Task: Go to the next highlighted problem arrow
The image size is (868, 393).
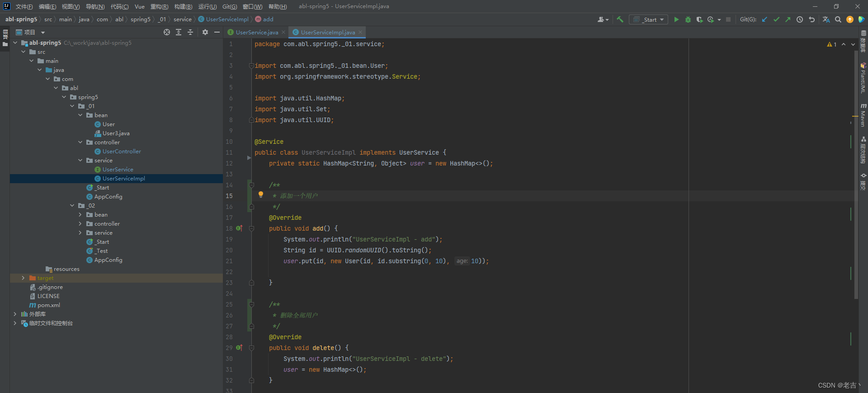Action: tap(853, 44)
